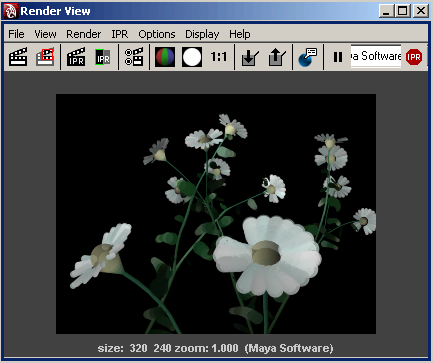Select the Render Region icon
Screen dimensions: 433x363
point(45,57)
